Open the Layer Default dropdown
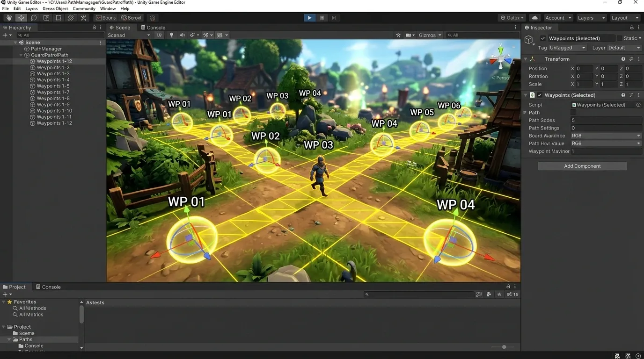 click(624, 48)
